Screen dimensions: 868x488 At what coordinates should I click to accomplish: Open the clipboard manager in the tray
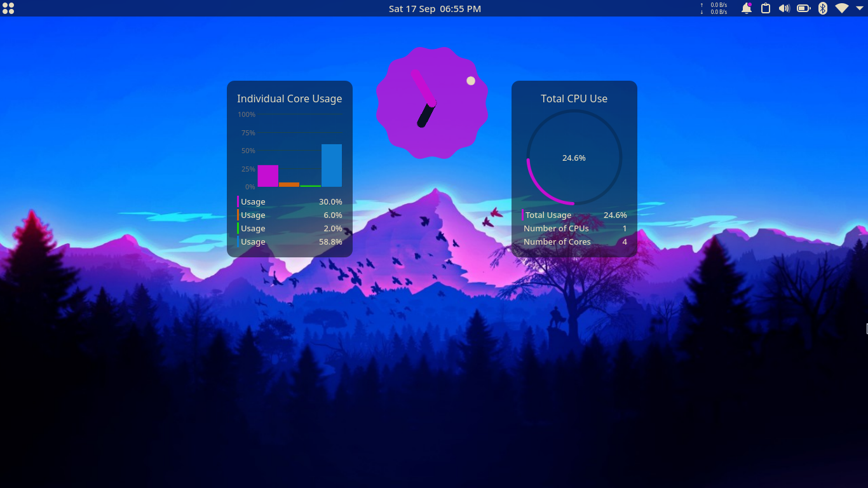(765, 8)
